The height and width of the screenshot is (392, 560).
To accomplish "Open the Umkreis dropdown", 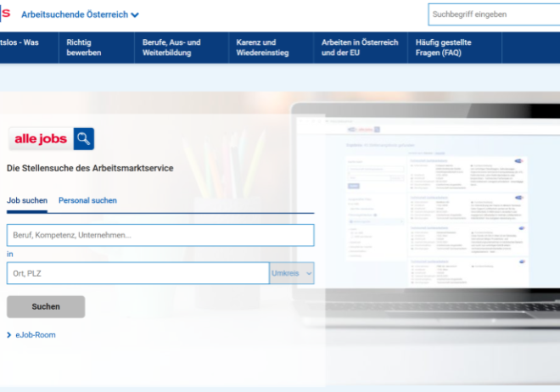I will (292, 273).
